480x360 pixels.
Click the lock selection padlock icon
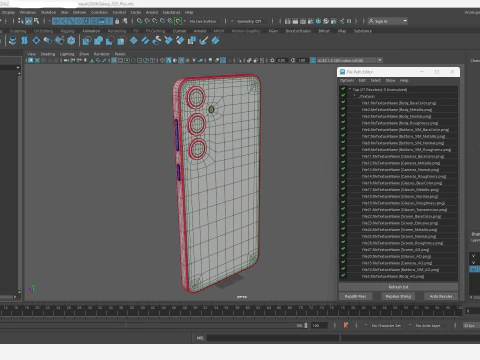point(117,21)
